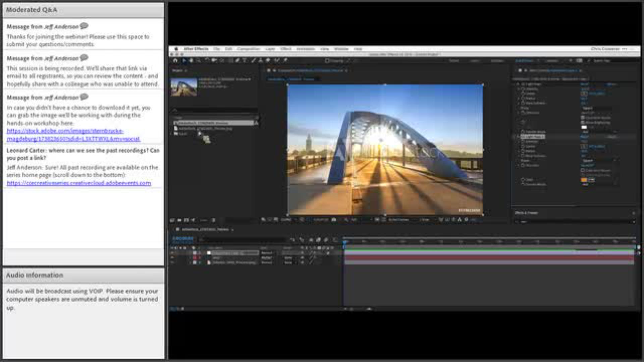Click Reset for the first CC Light Rays effect
Screen dimensions: 644x362
pyautogui.click(x=585, y=84)
